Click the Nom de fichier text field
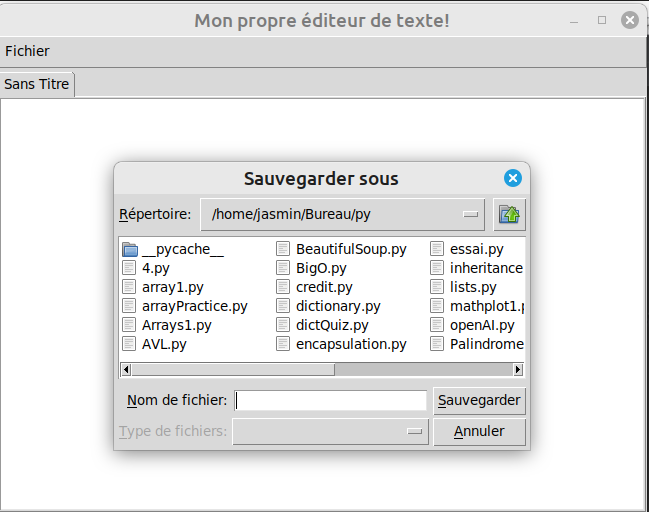Image resolution: width=649 pixels, height=512 pixels. [330, 400]
